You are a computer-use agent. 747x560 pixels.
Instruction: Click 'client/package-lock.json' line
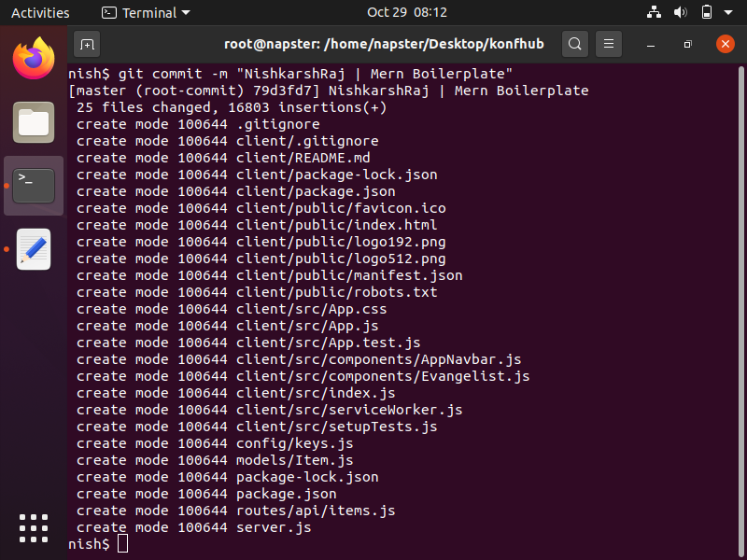tap(257, 175)
